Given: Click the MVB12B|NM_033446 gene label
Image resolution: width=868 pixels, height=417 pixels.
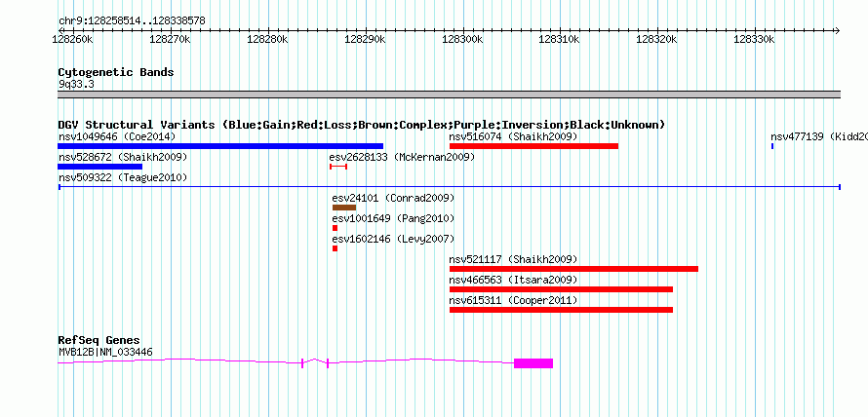Looking at the screenshot, I should coord(105,352).
